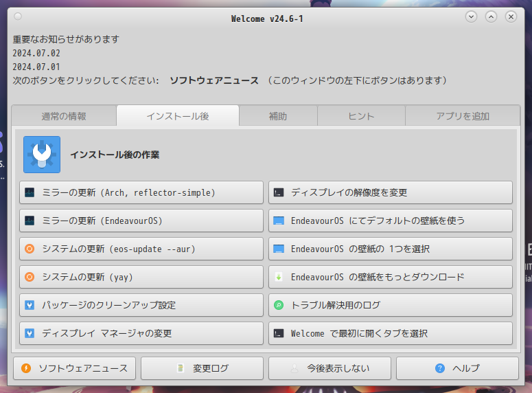Click the blue question mark help icon
The width and height of the screenshot is (532, 393).
tap(440, 368)
